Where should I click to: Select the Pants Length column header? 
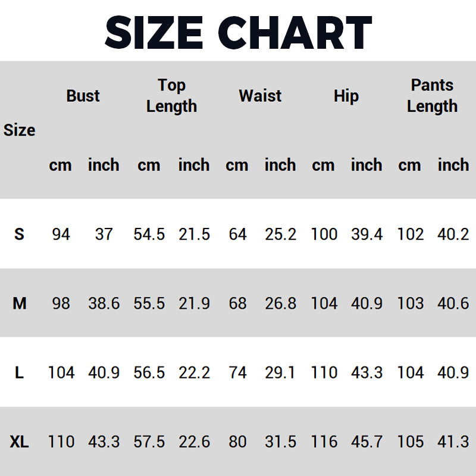432,96
